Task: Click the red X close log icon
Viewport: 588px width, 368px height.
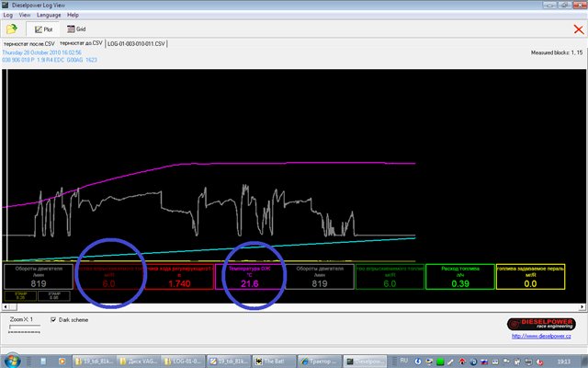Action: pyautogui.click(x=577, y=29)
